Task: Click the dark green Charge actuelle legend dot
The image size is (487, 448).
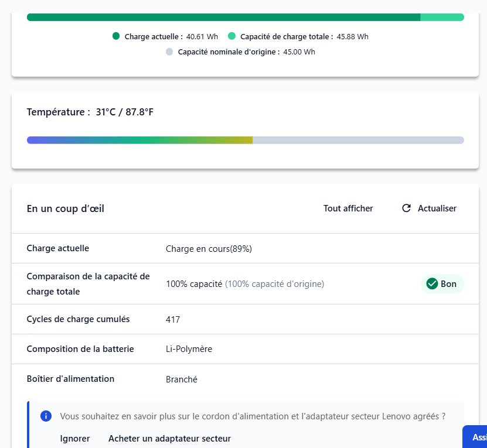Action: point(116,36)
